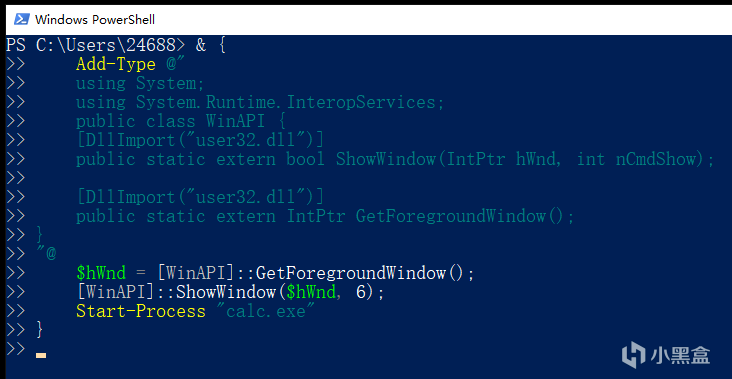Click second [DllImport("user32.dll")] attribute
Viewport: 732px width, 379px height.
click(200, 197)
